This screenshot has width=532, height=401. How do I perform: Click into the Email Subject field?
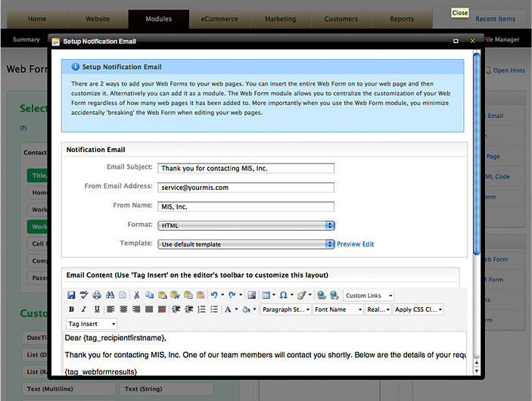(246, 168)
